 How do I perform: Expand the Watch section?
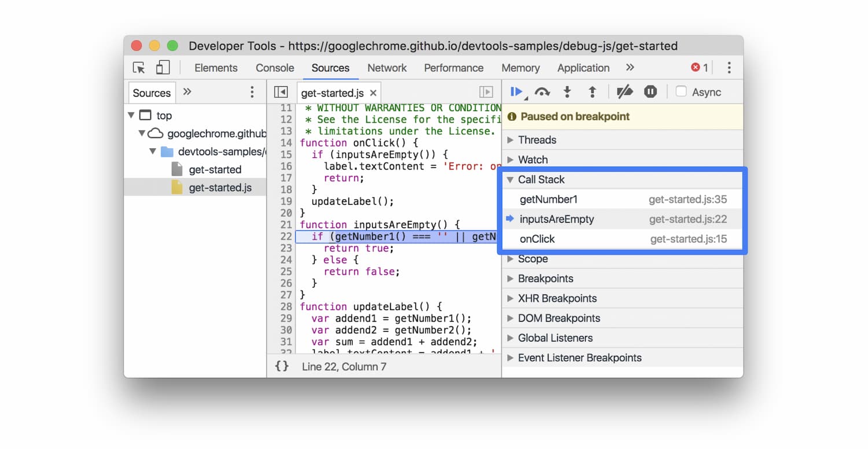click(x=532, y=160)
